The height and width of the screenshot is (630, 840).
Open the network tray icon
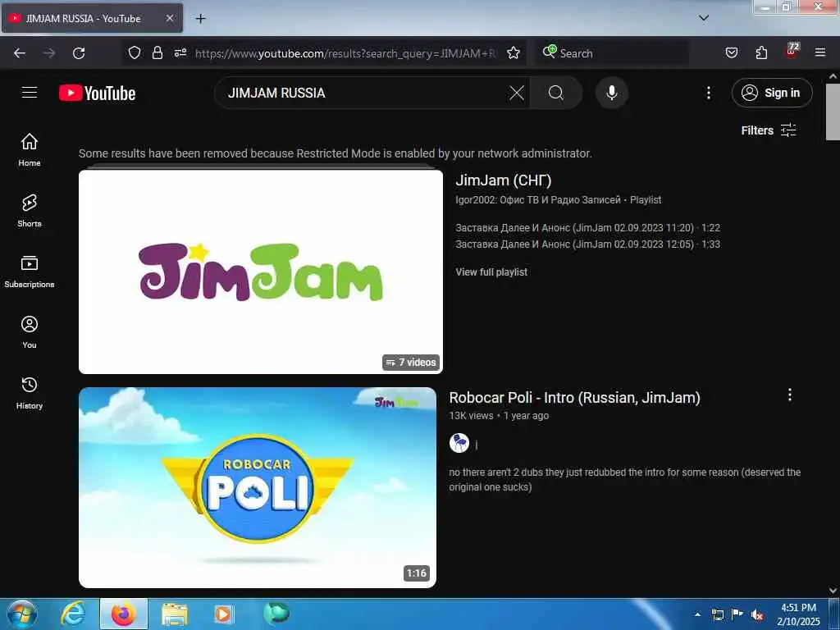(717, 614)
